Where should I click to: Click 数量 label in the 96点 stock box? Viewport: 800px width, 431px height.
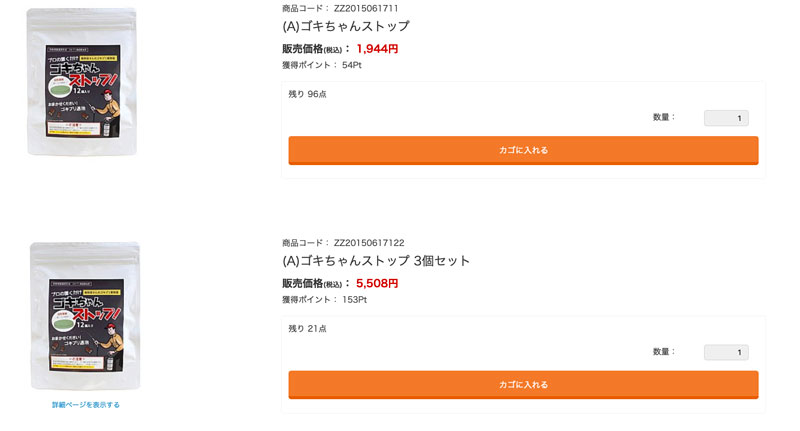(664, 117)
